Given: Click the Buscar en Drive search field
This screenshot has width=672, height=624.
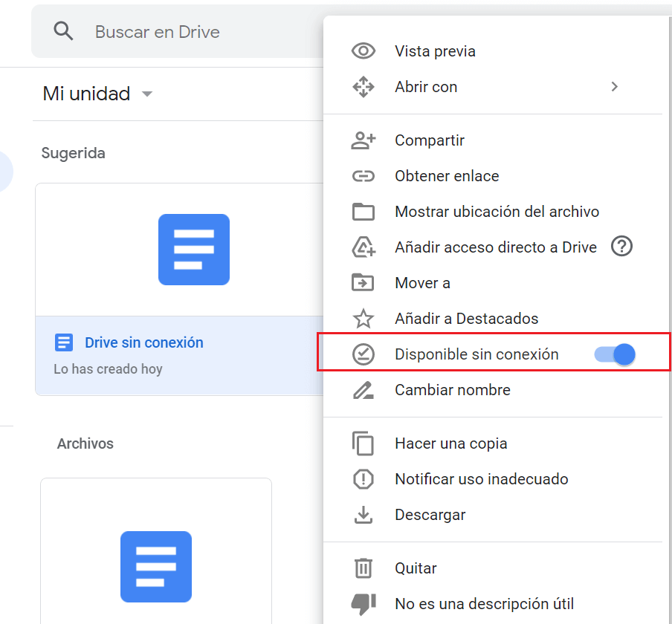Looking at the screenshot, I should click(178, 31).
